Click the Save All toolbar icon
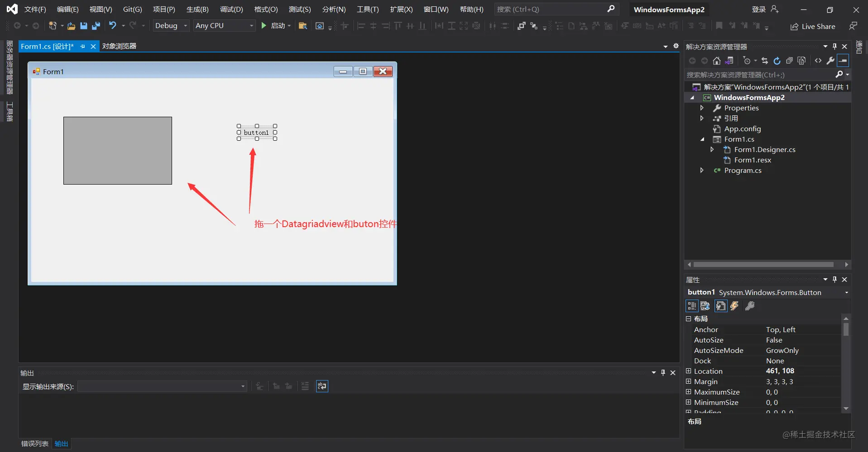 [96, 26]
